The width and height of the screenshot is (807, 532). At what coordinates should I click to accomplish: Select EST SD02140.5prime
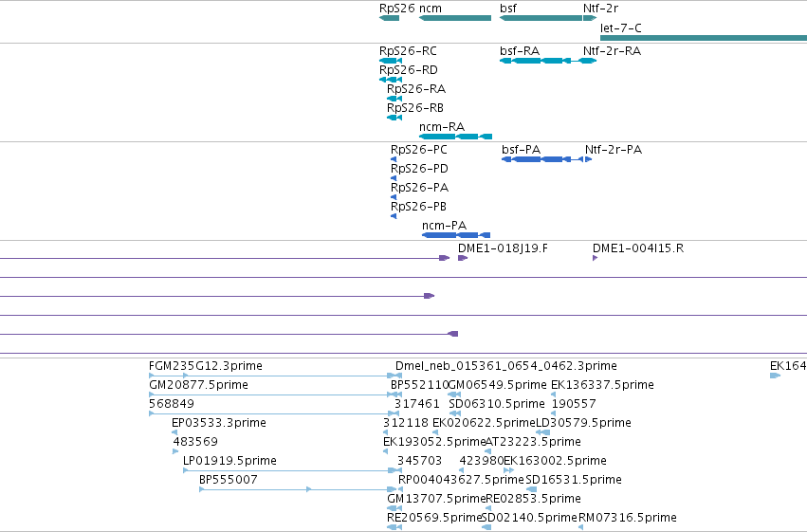pyautogui.click(x=529, y=518)
